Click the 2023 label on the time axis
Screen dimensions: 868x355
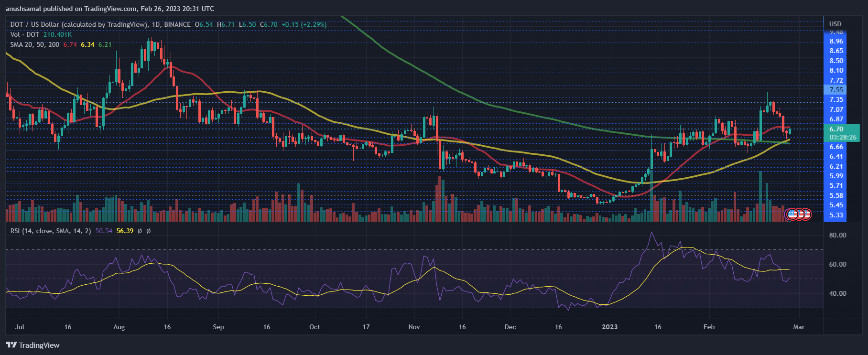pos(609,327)
